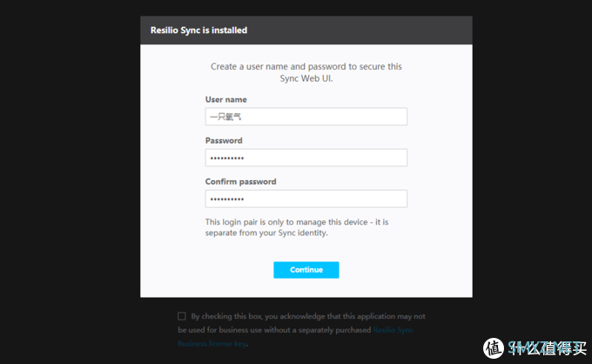The image size is (592, 364).
Task: Focus the Password input field
Action: (306, 158)
